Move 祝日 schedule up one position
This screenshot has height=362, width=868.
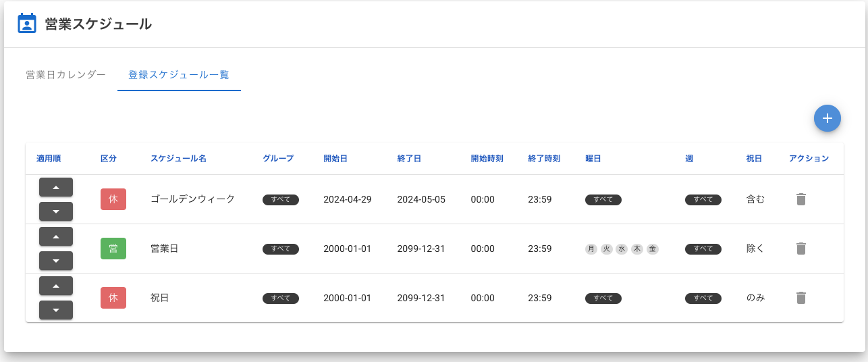[56, 286]
